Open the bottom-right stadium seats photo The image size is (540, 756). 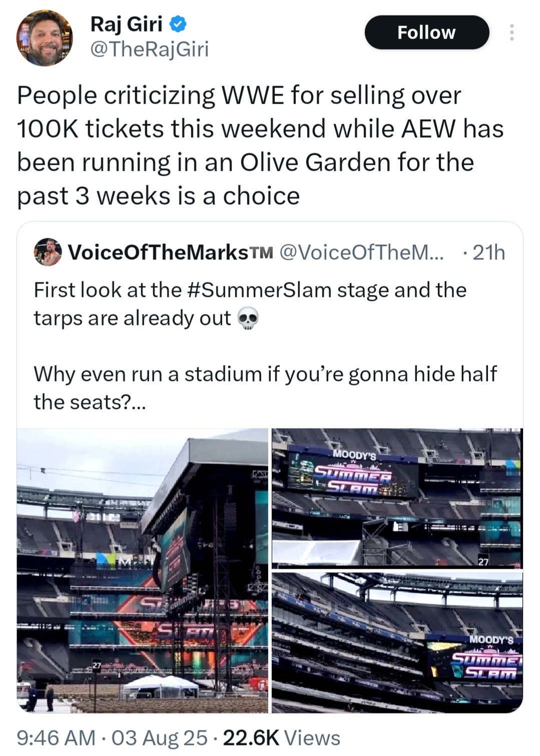[x=397, y=642]
